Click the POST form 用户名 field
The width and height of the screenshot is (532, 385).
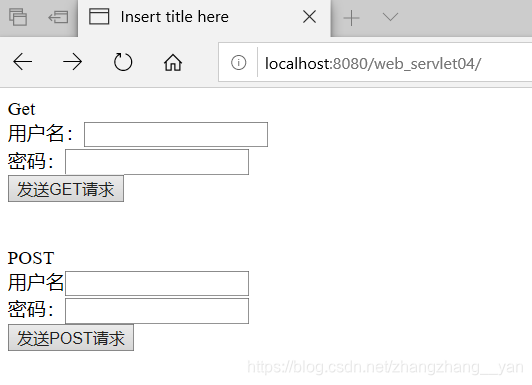(x=157, y=283)
